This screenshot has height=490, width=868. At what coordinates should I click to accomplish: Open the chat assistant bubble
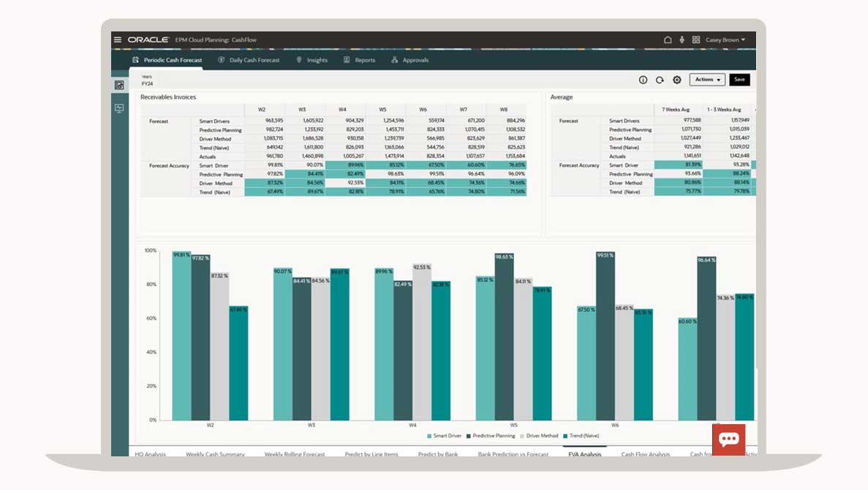(x=728, y=440)
